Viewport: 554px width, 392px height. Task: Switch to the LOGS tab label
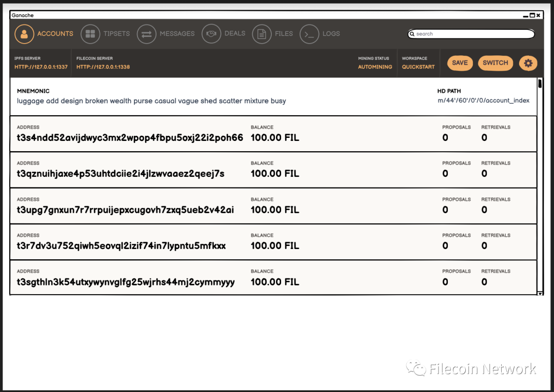tap(331, 33)
